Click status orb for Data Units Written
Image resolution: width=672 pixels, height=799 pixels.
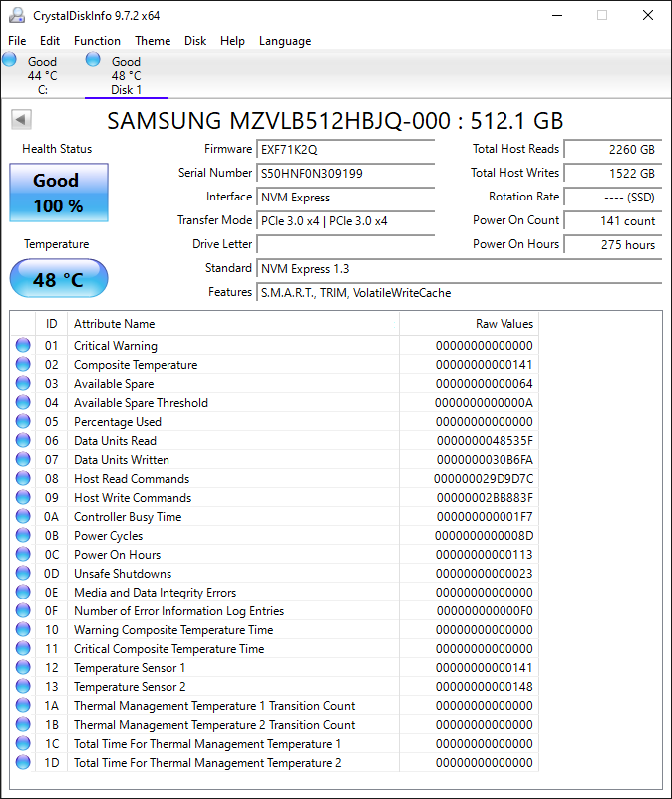[x=23, y=460]
